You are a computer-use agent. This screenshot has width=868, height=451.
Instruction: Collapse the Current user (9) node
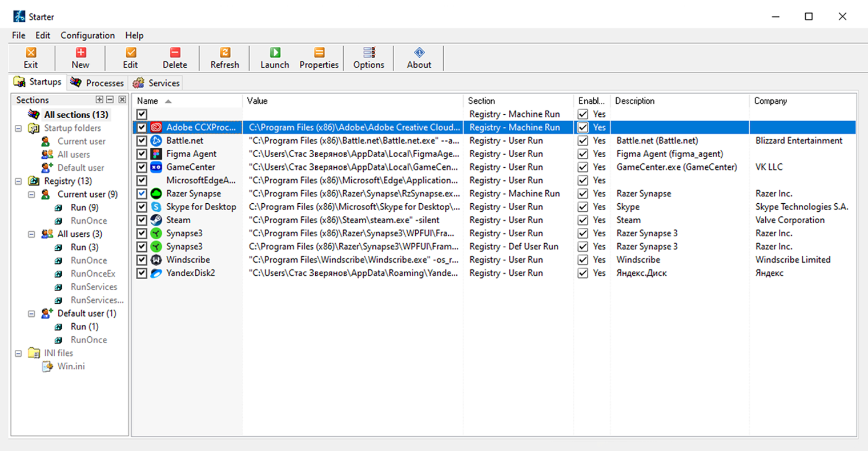click(x=31, y=195)
